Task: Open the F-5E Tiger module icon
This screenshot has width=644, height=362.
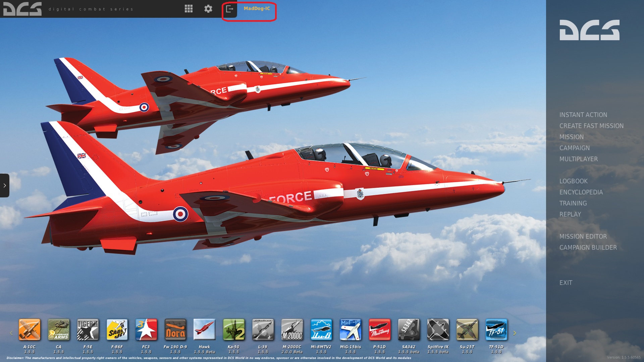Action: pos(88,329)
